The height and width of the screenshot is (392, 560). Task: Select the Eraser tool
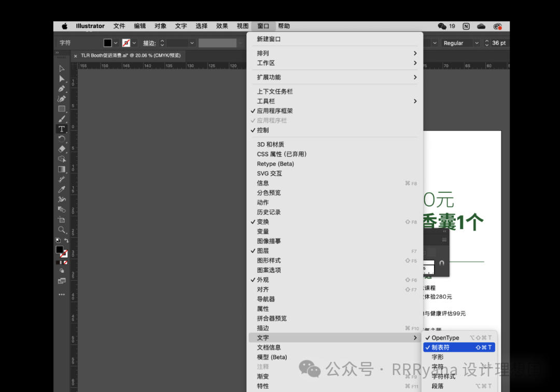tap(62, 149)
